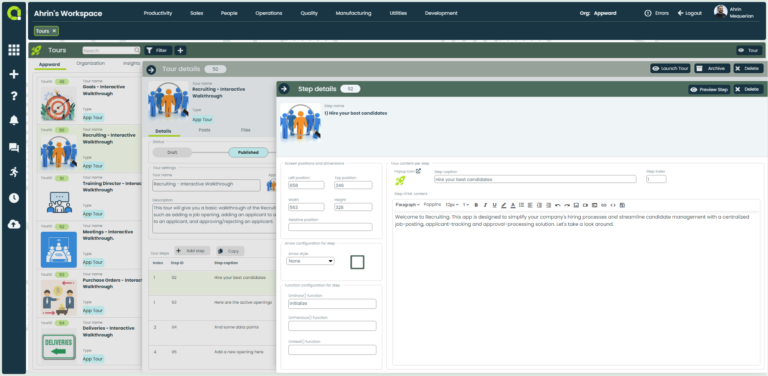
Task: Click the plus icon in the left sidebar
Action: point(14,74)
